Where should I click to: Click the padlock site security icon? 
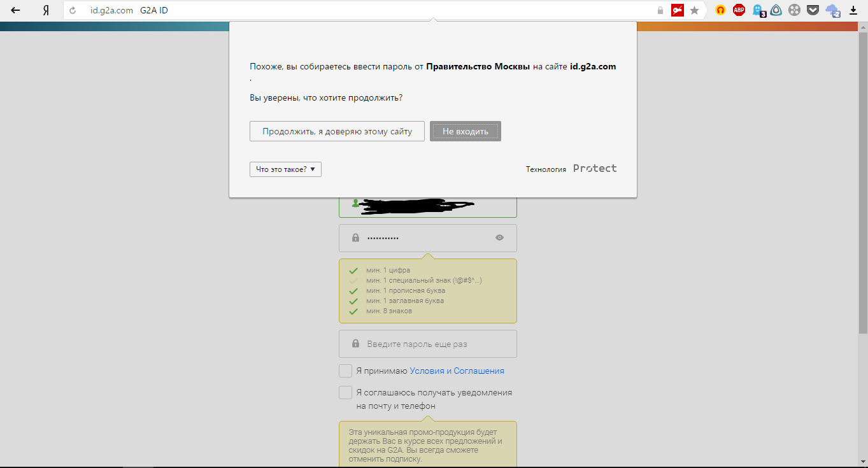point(660,10)
